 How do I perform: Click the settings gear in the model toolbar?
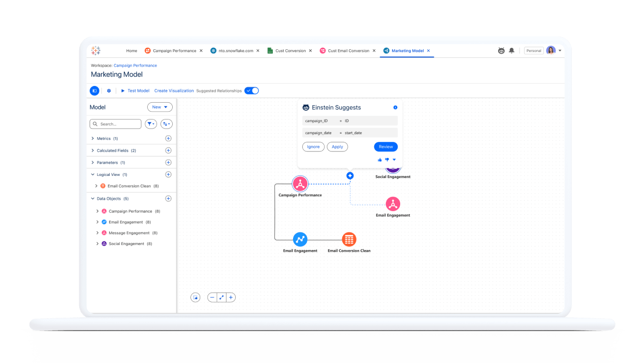(109, 90)
